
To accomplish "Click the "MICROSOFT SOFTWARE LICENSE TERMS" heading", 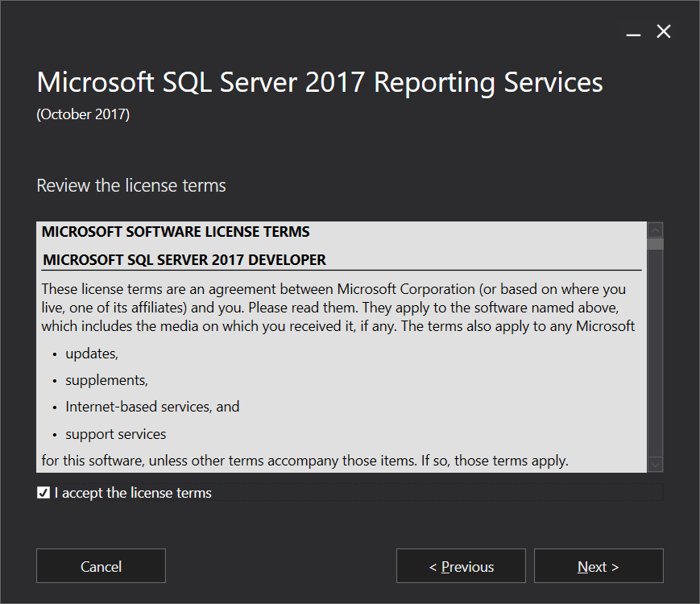I will click(x=176, y=232).
